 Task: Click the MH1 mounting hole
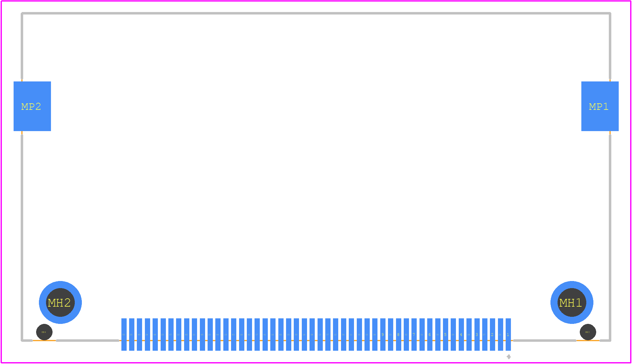click(x=572, y=302)
